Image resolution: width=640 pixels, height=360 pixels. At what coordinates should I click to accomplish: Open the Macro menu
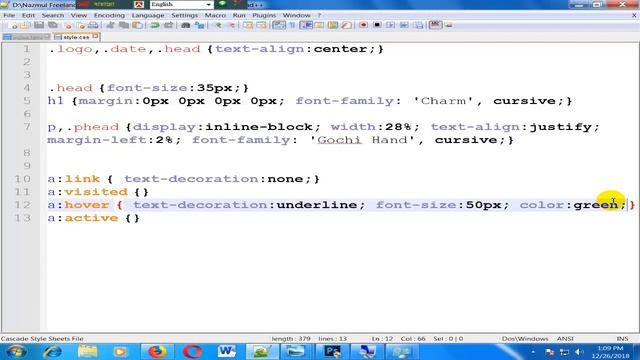[x=215, y=15]
